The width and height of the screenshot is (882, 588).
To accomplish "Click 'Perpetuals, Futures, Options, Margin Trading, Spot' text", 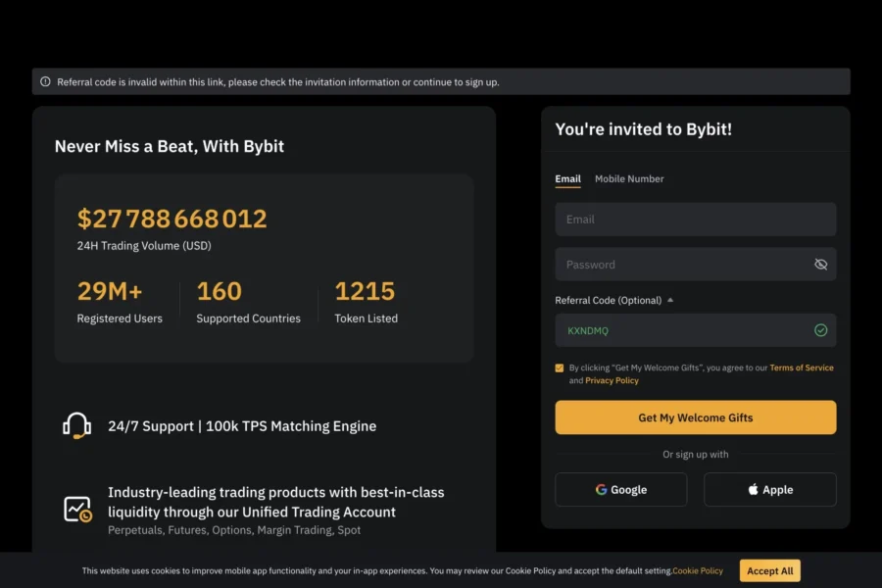I will [x=234, y=530].
